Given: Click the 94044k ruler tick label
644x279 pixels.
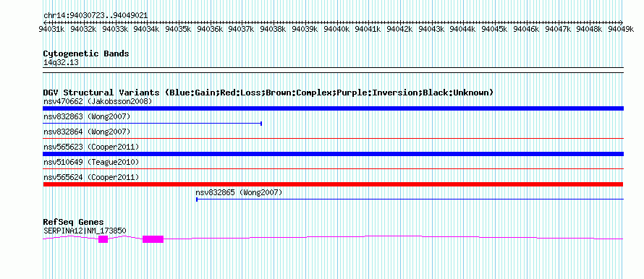Looking at the screenshot, I should 463,29.
